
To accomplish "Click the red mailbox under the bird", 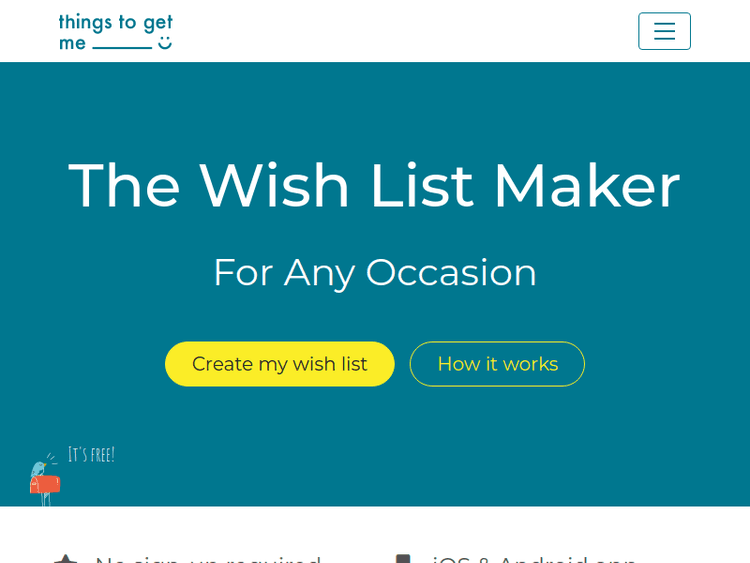I will click(x=45, y=485).
